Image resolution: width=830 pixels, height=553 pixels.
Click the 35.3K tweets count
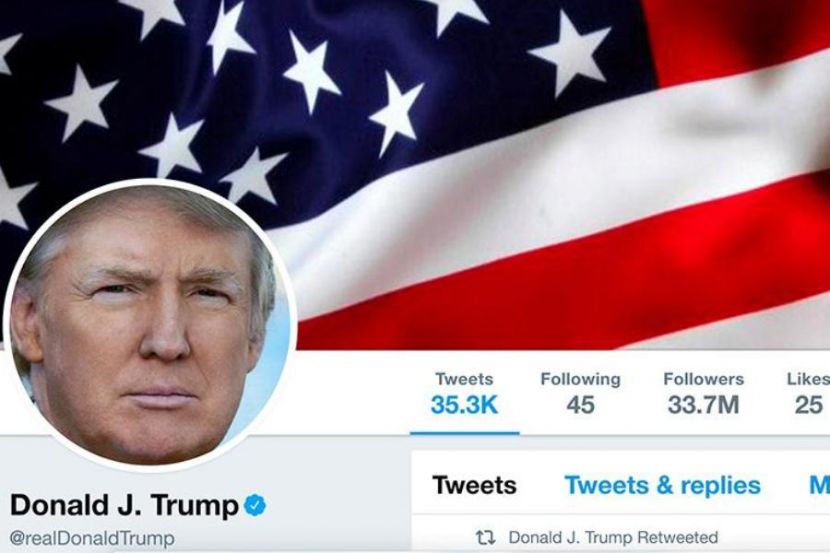(x=464, y=405)
